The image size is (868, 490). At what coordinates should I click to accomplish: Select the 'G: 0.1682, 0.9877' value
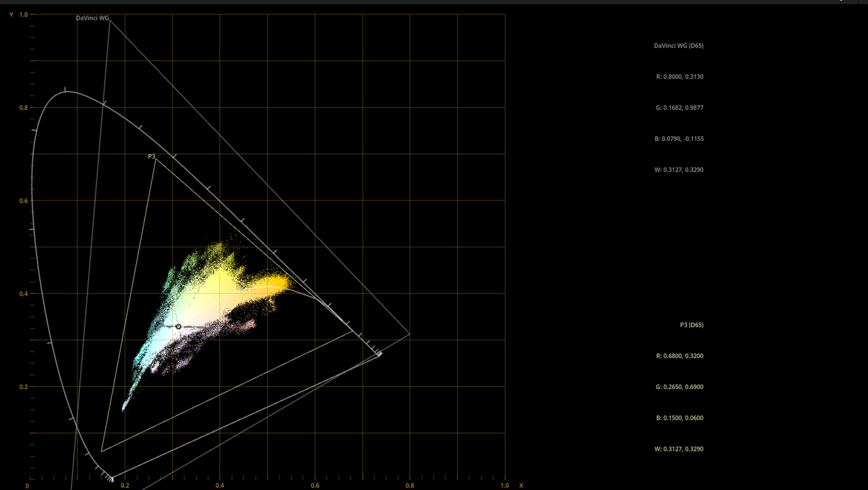click(x=679, y=108)
